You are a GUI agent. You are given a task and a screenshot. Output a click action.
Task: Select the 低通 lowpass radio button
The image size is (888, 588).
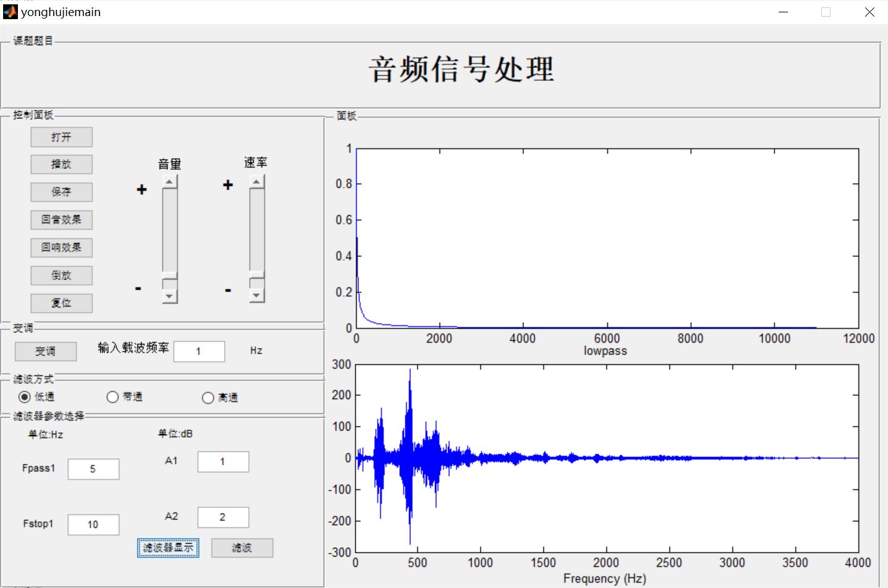point(25,397)
